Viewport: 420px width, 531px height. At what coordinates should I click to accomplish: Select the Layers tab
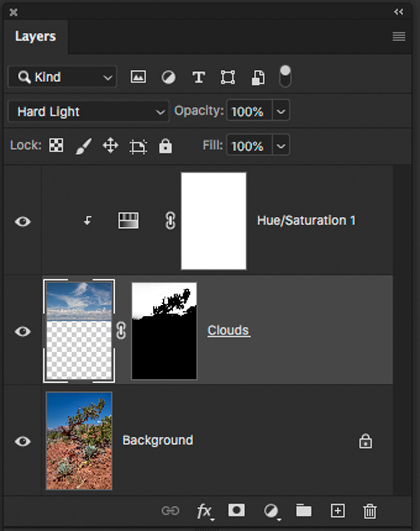click(x=36, y=37)
